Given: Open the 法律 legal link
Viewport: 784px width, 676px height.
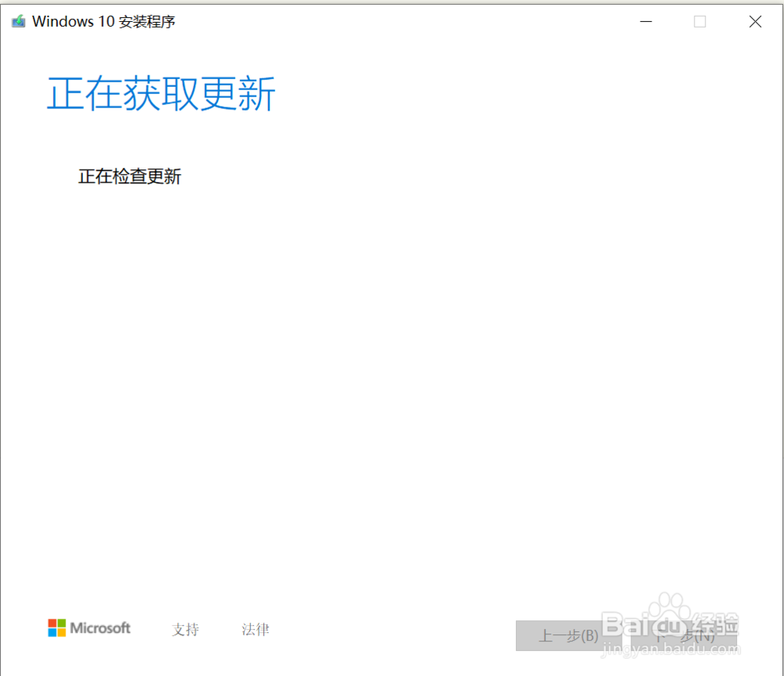Looking at the screenshot, I should point(256,629).
